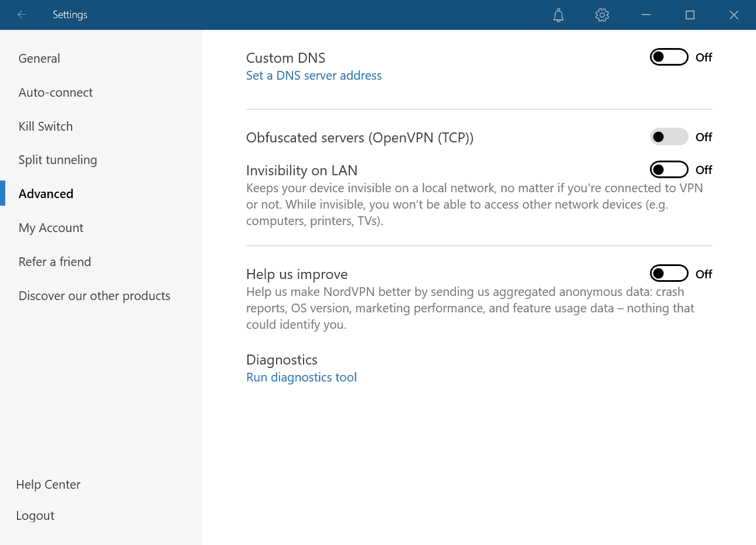Click the Settings window title
The height and width of the screenshot is (545, 756).
[x=70, y=15]
